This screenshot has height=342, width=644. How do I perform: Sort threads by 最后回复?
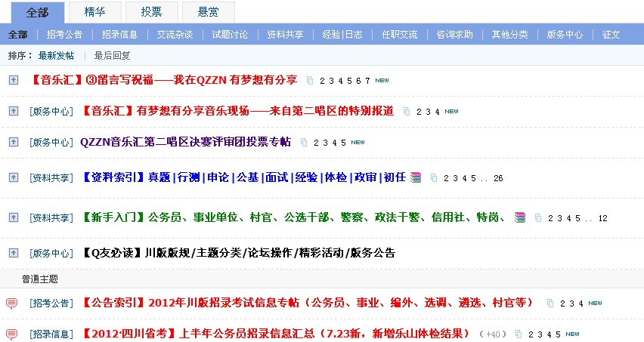click(112, 55)
